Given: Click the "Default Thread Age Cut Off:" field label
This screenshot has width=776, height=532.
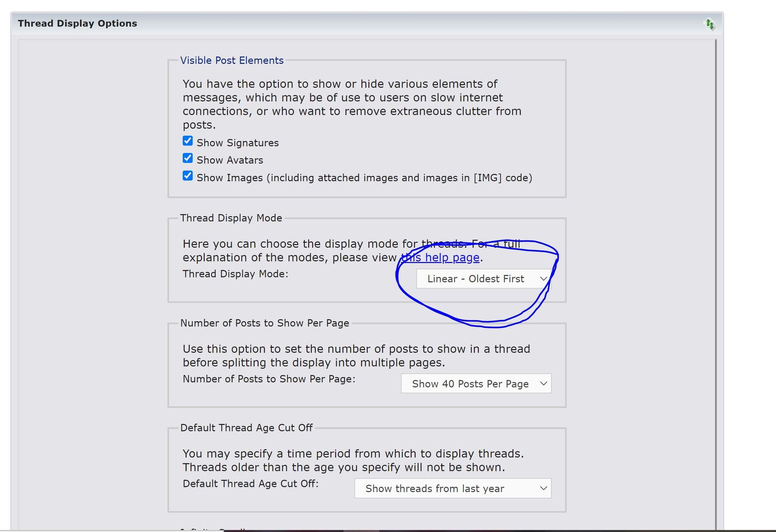Looking at the screenshot, I should pyautogui.click(x=250, y=484).
